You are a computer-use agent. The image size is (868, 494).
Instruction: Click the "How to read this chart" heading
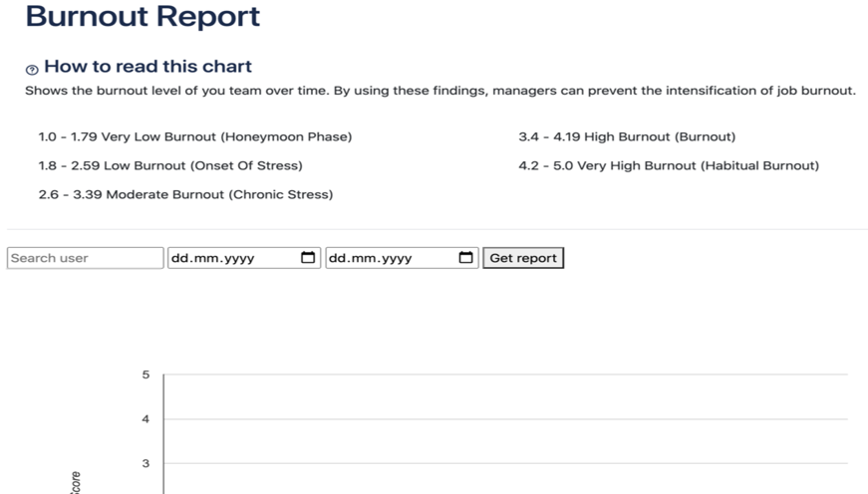coord(147,67)
